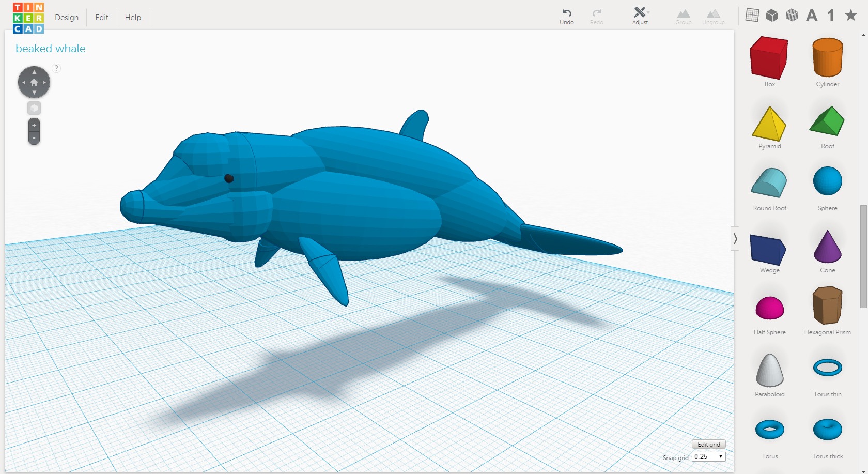The image size is (868, 474).
Task: Click the Ungroup button
Action: coord(714,16)
